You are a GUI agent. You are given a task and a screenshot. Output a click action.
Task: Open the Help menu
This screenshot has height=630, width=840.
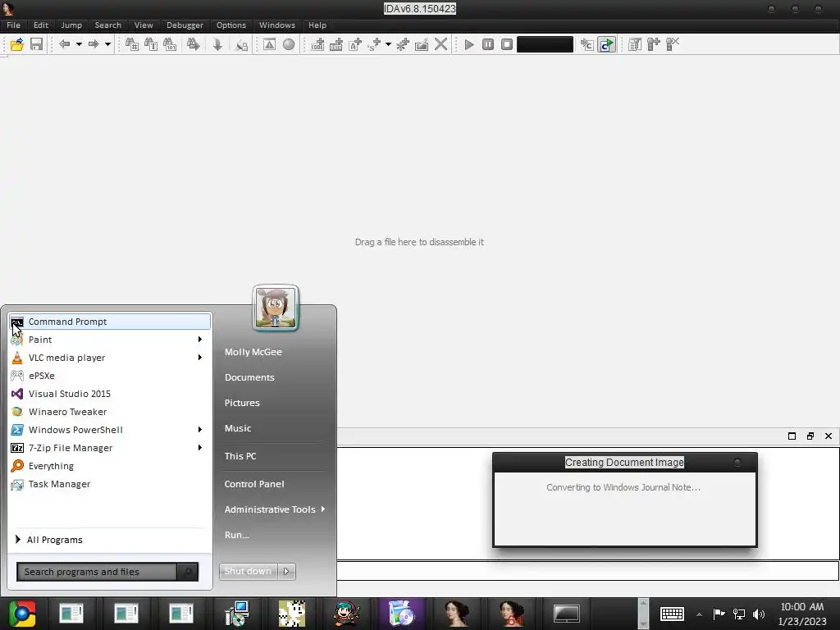[317, 25]
